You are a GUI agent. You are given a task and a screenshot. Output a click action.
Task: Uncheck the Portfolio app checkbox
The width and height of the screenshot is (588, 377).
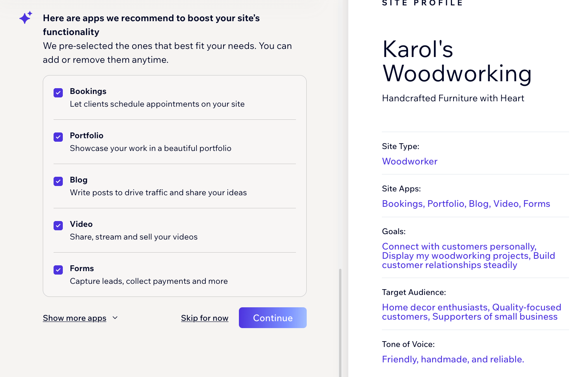click(58, 137)
